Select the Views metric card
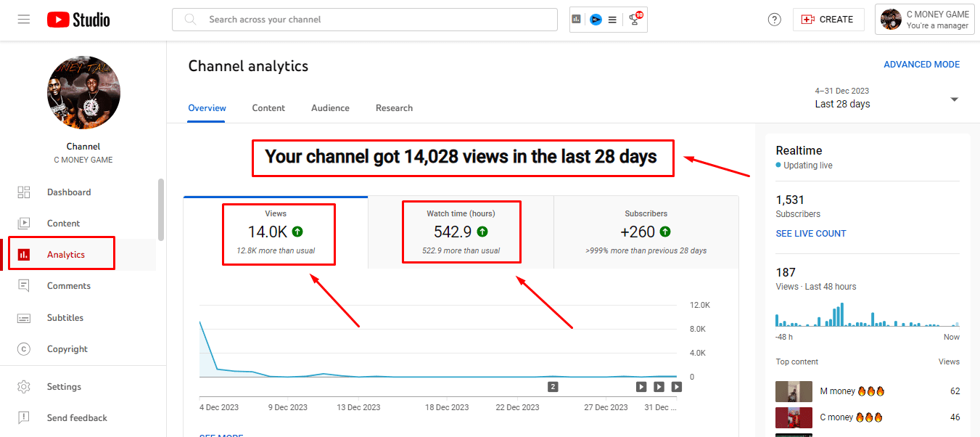This screenshot has width=980, height=437. pos(276,232)
